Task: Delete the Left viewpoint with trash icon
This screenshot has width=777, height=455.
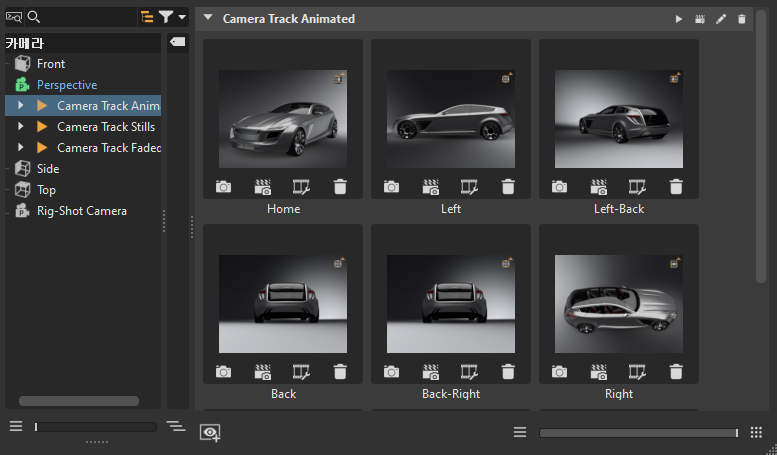Action: [508, 187]
